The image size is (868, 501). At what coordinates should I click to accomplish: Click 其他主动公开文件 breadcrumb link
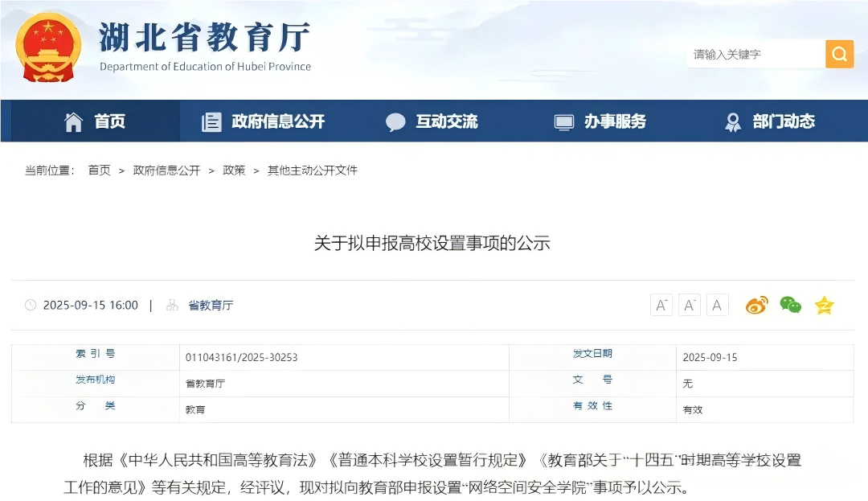click(x=312, y=170)
